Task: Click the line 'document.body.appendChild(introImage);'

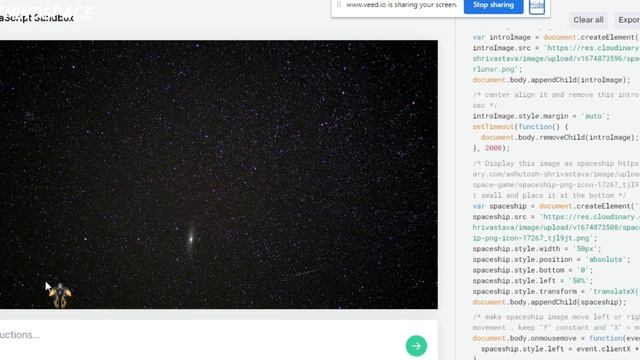Action: pos(551,80)
